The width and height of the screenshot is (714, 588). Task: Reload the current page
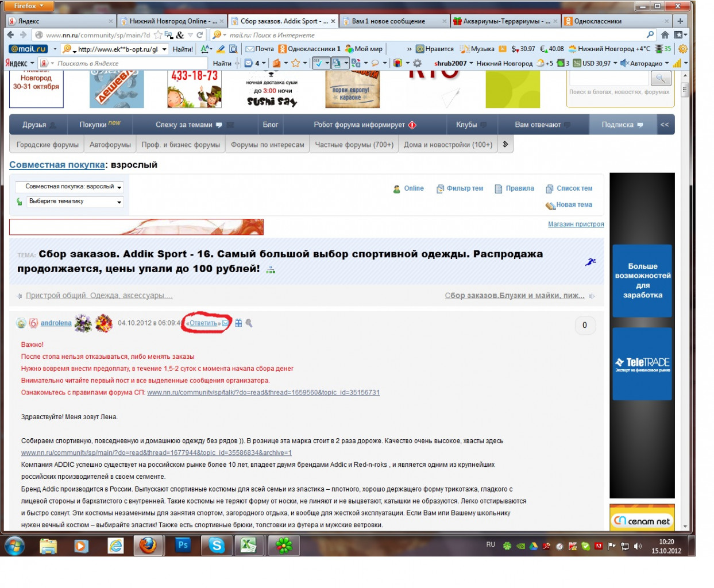point(200,35)
